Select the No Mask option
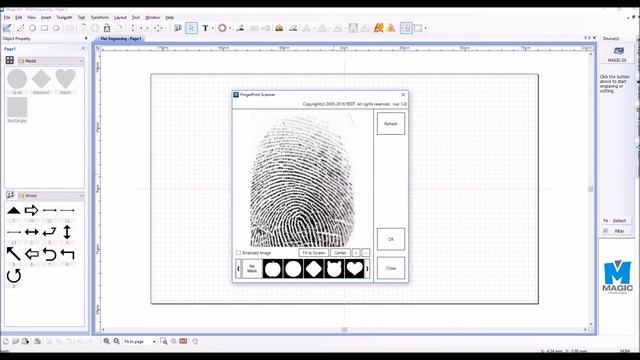This screenshot has width=640, height=360. [x=252, y=269]
